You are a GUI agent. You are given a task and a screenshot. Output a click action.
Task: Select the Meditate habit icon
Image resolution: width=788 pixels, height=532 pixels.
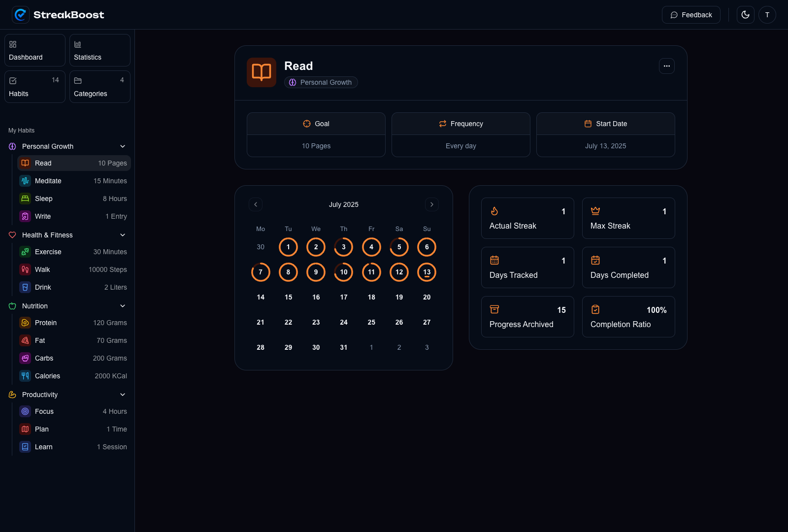coord(25,181)
